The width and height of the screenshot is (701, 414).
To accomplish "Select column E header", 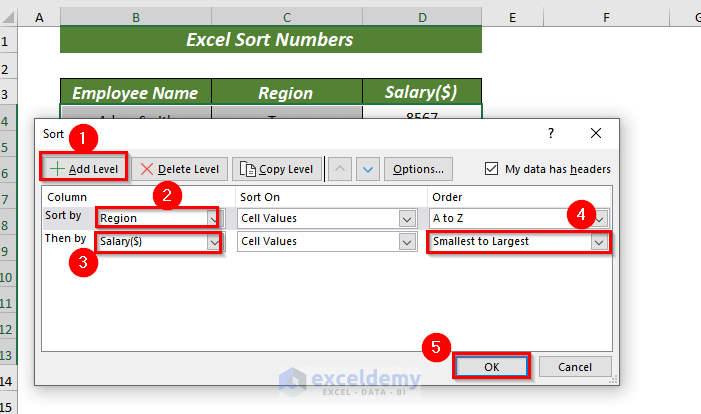I will tap(512, 17).
